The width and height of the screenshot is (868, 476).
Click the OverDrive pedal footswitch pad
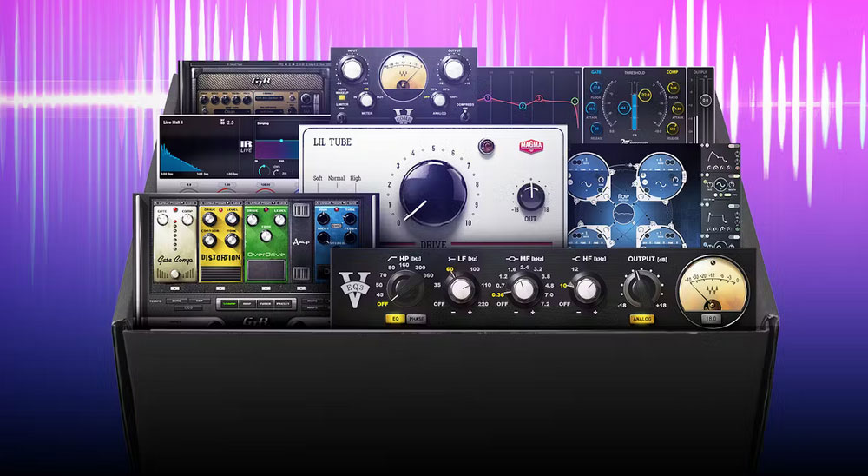pos(266,270)
